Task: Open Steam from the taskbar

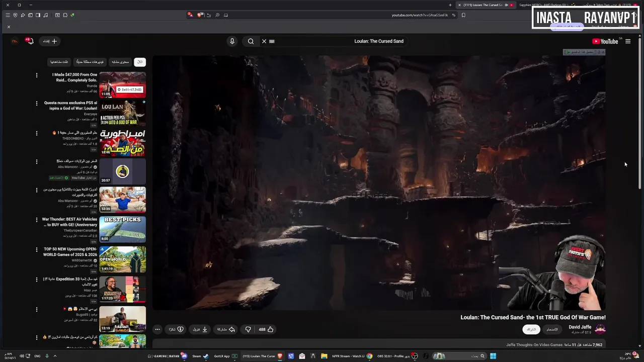Action: click(200, 356)
